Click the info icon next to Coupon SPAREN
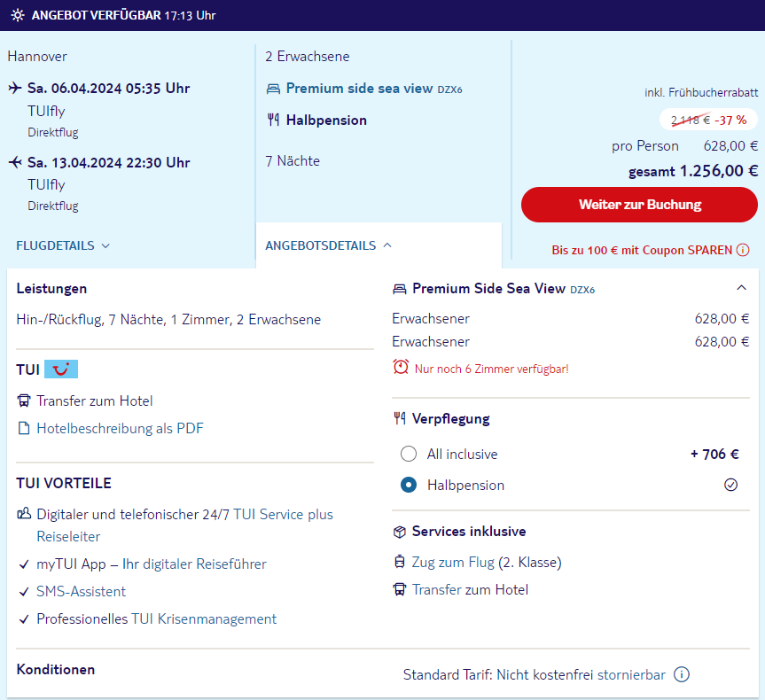The width and height of the screenshot is (765, 700). click(743, 250)
